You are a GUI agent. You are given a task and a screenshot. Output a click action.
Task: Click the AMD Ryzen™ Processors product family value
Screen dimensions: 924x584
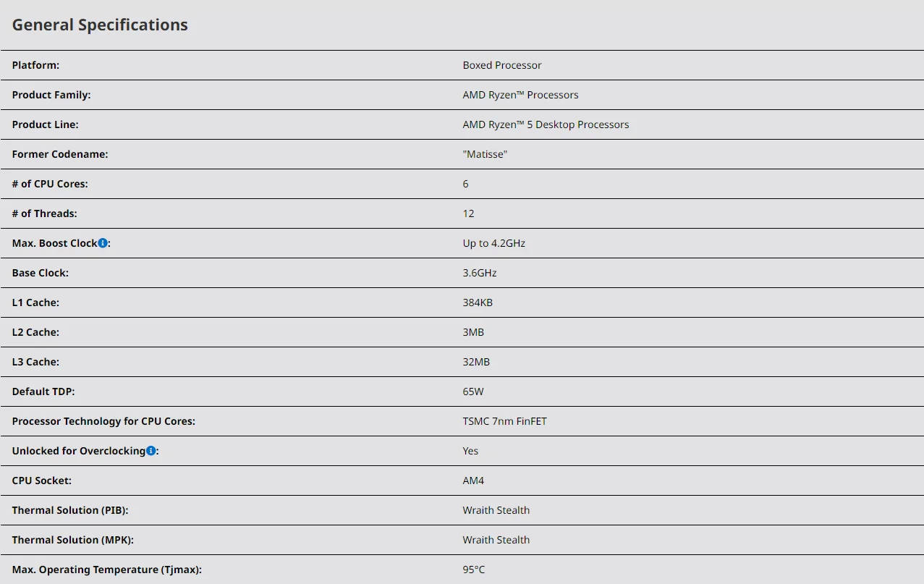(520, 95)
